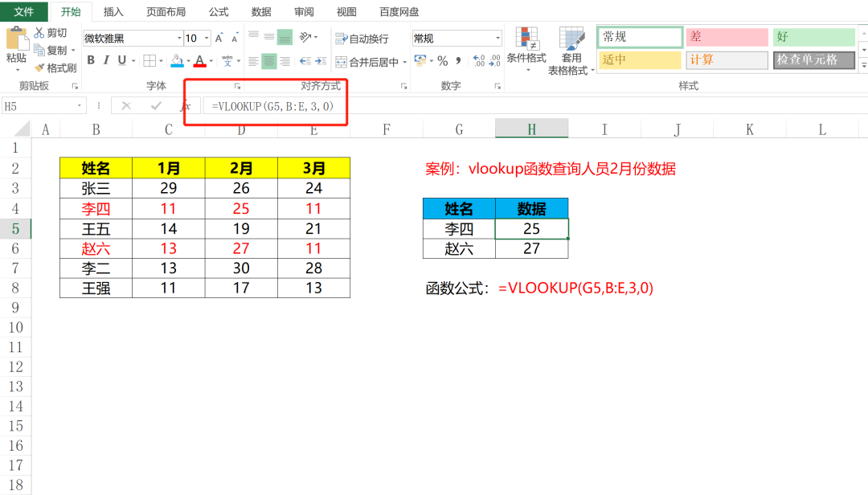Decrease font size with the smaller A icon
This screenshot has height=495, width=868.
point(235,39)
